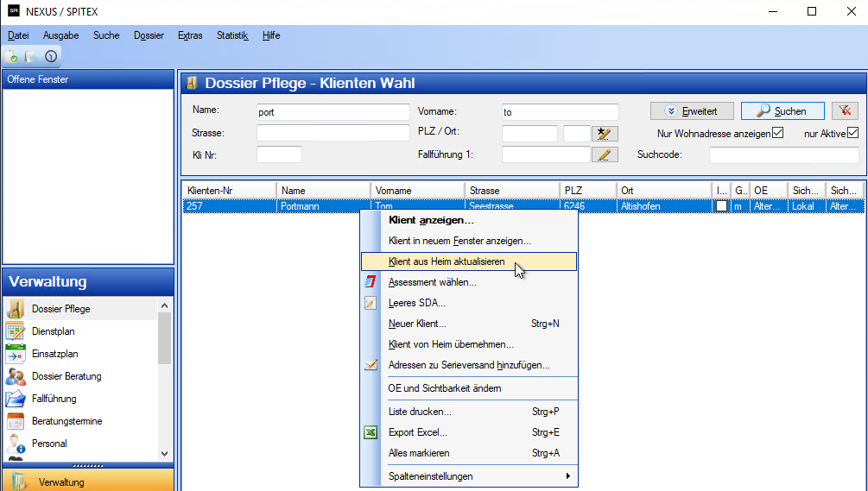This screenshot has width=868, height=491.
Task: Clear the search filter with the red X funnel button
Action: [x=845, y=111]
